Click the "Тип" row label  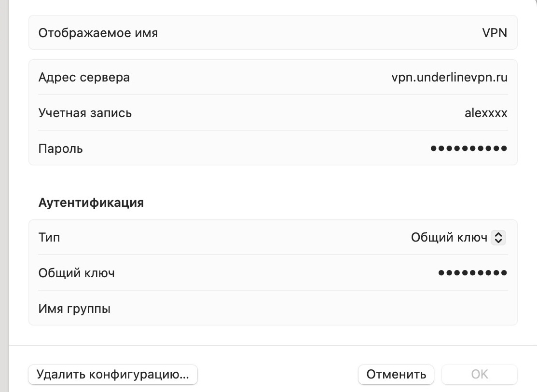[49, 238]
